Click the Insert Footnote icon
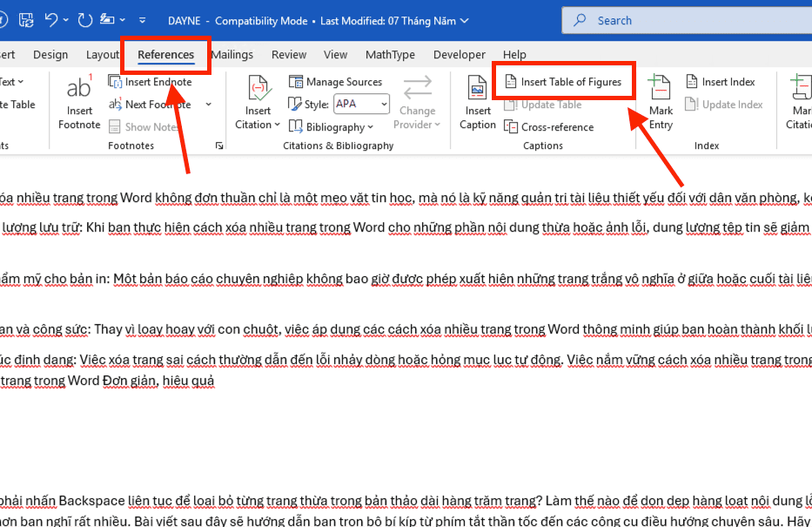812x527 pixels. coord(79,87)
